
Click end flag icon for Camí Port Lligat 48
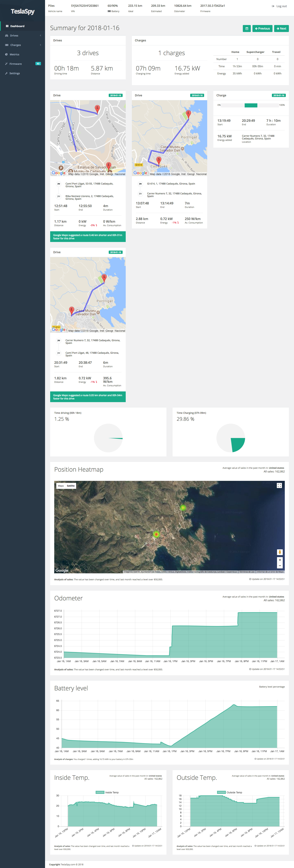[59, 353]
